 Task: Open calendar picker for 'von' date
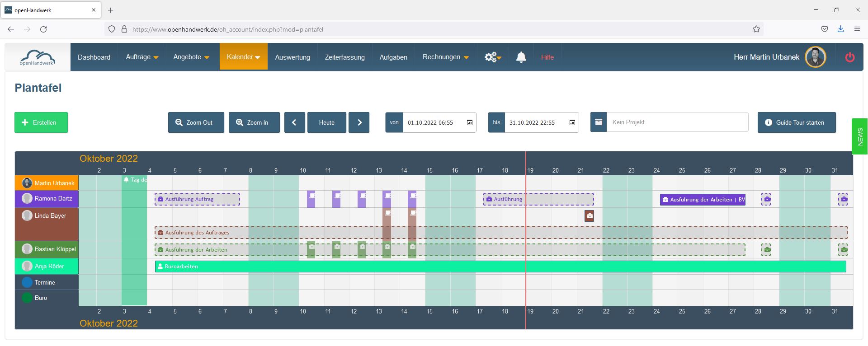click(469, 122)
